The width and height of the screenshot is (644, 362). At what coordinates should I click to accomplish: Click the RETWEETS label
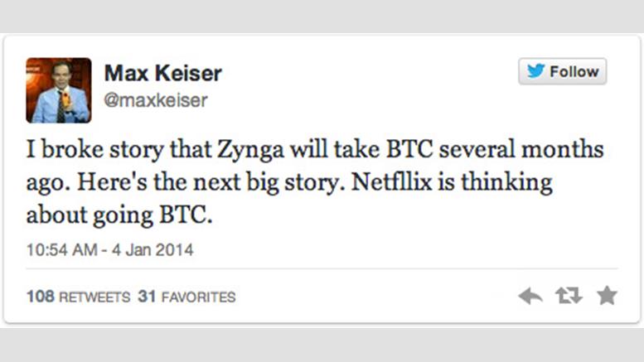(x=91, y=297)
